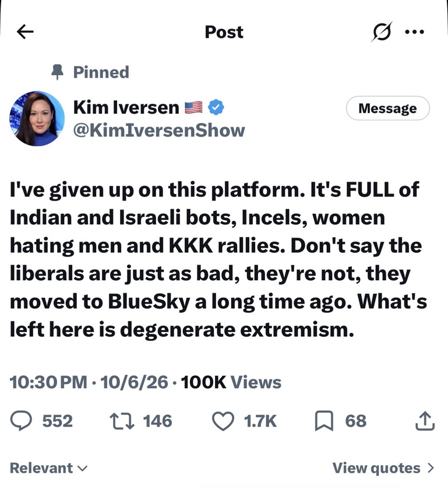The width and height of the screenshot is (448, 489).
Task: Bookmark the post with the bookmark icon
Action: tap(324, 421)
